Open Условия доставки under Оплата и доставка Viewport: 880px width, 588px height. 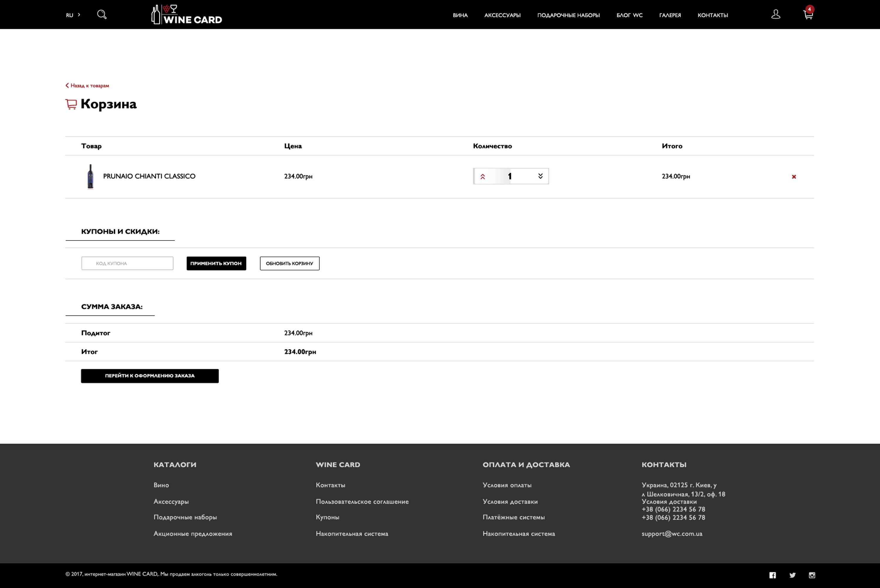click(510, 502)
